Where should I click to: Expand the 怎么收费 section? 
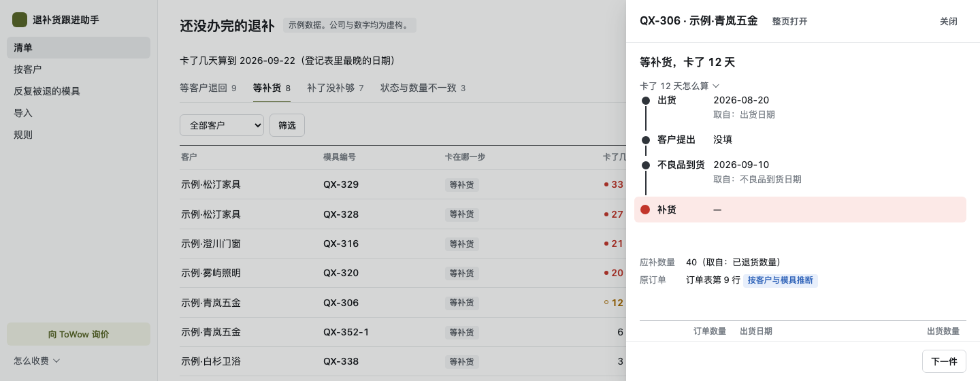point(37,361)
